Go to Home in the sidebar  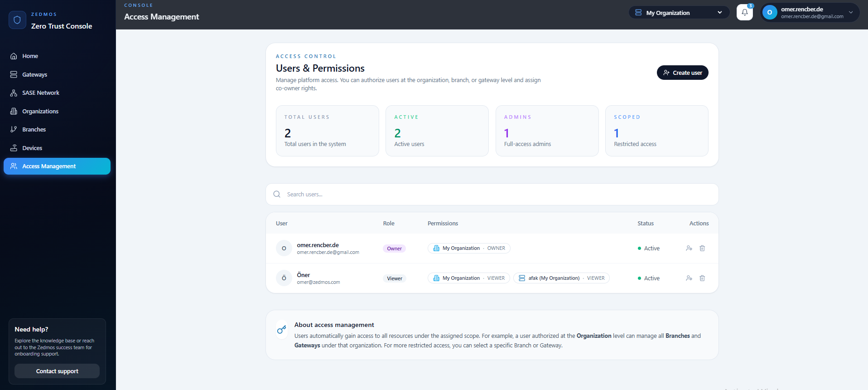pos(57,56)
